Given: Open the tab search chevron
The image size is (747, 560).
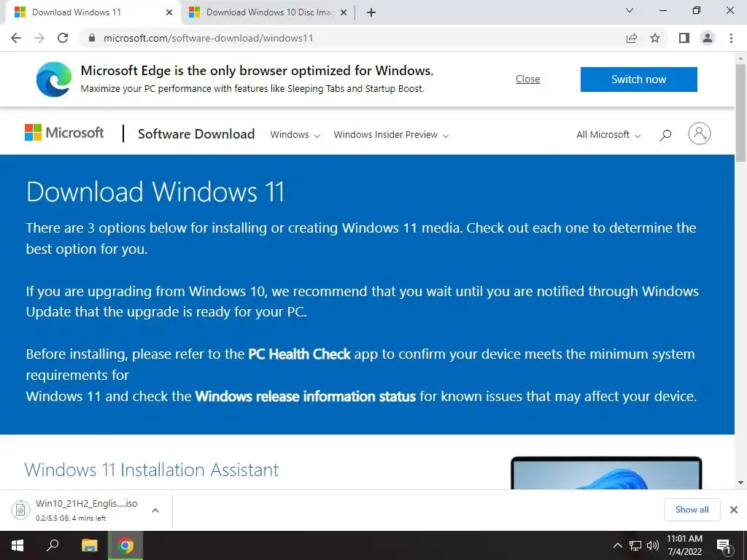Looking at the screenshot, I should point(630,10).
